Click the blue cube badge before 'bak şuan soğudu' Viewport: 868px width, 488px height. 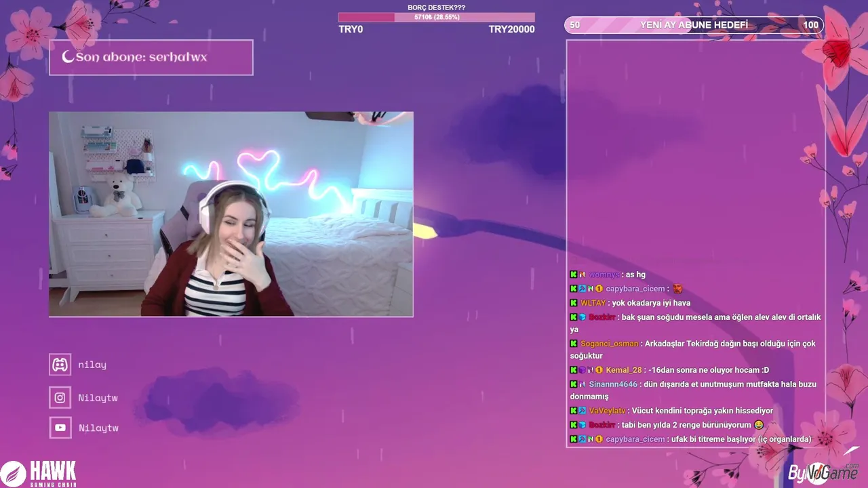click(582, 317)
